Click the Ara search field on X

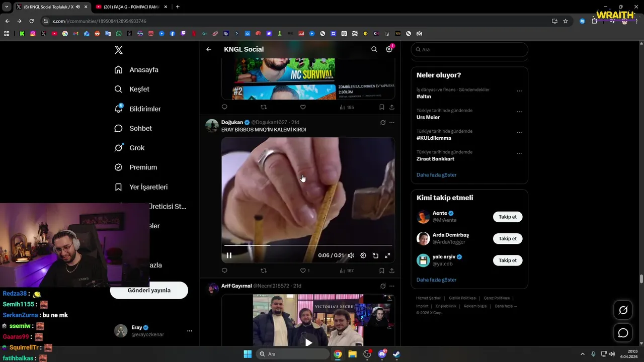[469, 50]
